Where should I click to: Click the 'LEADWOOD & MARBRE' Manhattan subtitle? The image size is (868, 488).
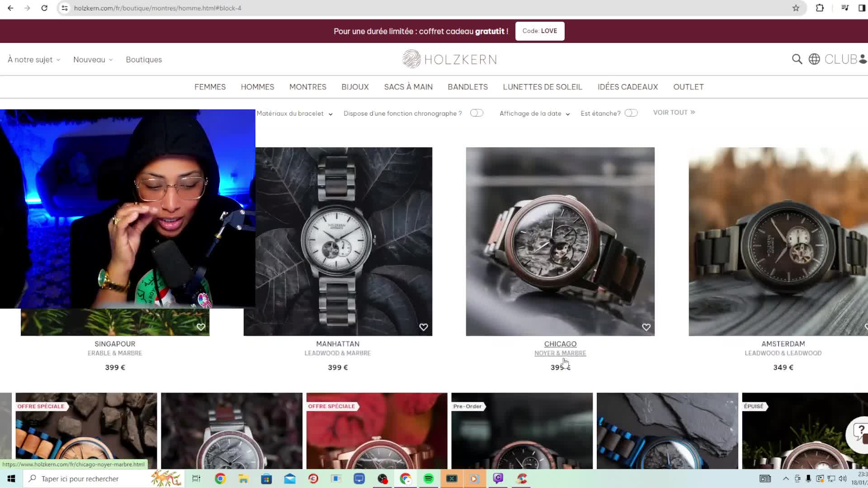pyautogui.click(x=338, y=353)
